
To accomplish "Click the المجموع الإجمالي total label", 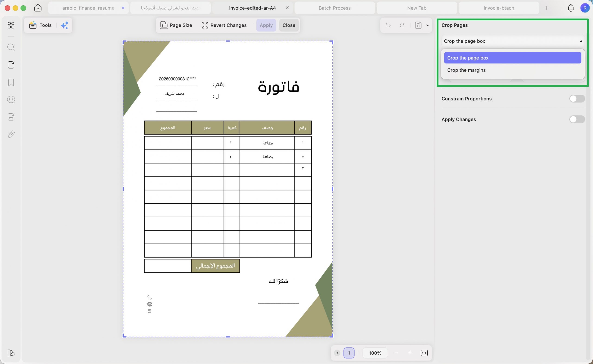I will click(x=215, y=266).
